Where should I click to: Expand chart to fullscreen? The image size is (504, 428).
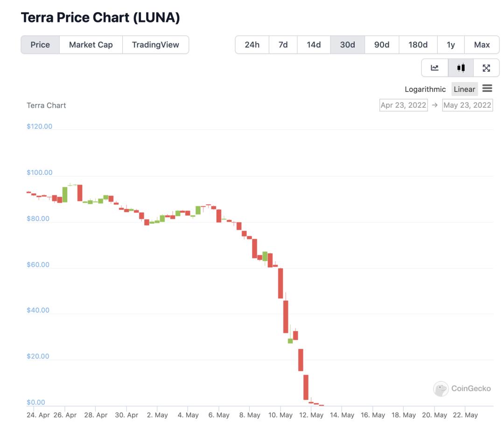tap(486, 68)
